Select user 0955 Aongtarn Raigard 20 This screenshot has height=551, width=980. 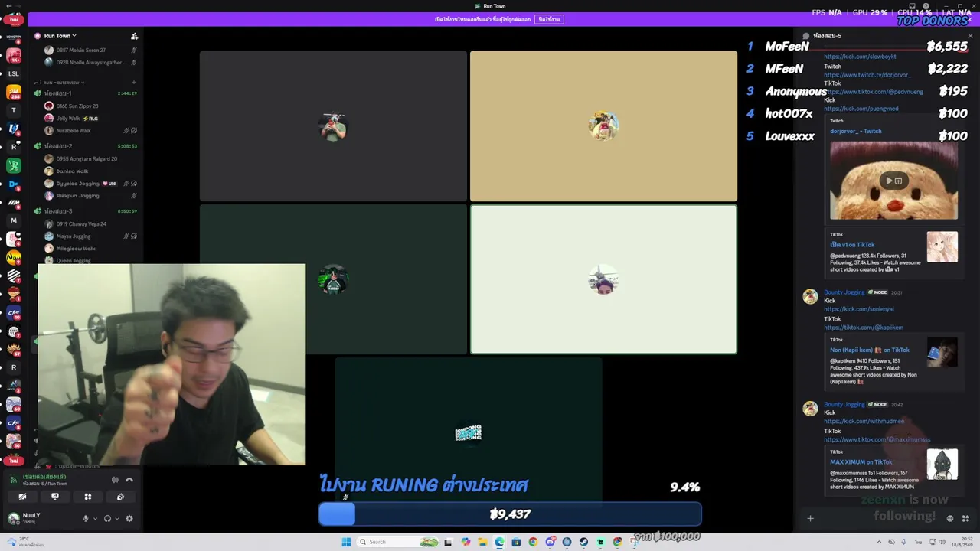tap(90, 159)
